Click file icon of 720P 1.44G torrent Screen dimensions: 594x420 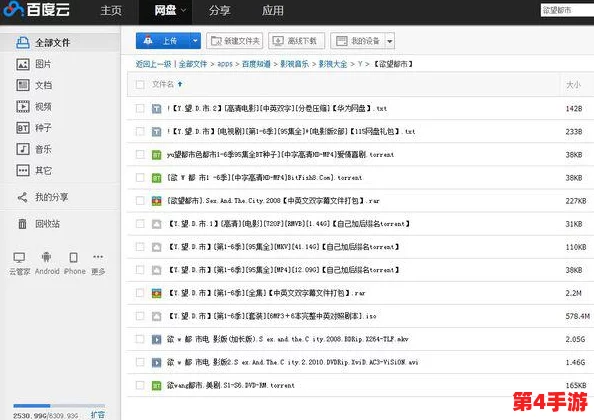pyautogui.click(x=156, y=224)
